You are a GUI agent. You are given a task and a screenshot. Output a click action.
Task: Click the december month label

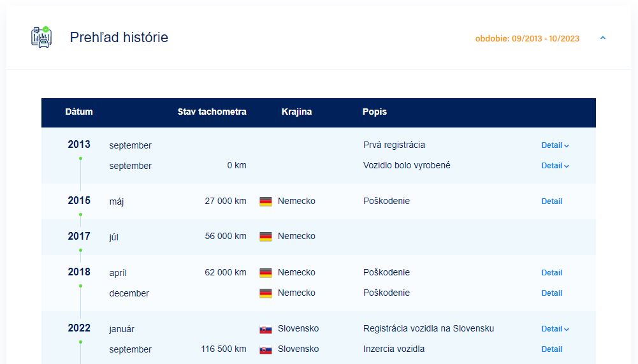(x=129, y=293)
